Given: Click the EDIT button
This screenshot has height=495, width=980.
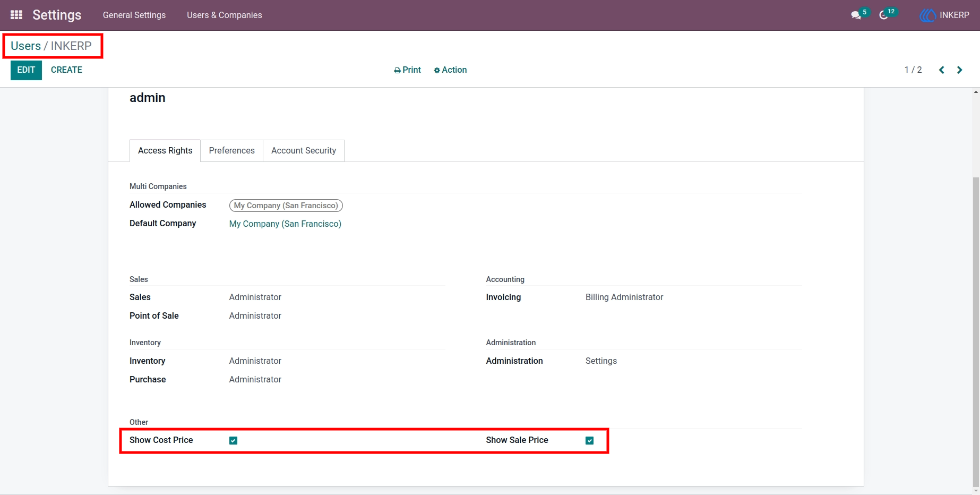Looking at the screenshot, I should 26,70.
